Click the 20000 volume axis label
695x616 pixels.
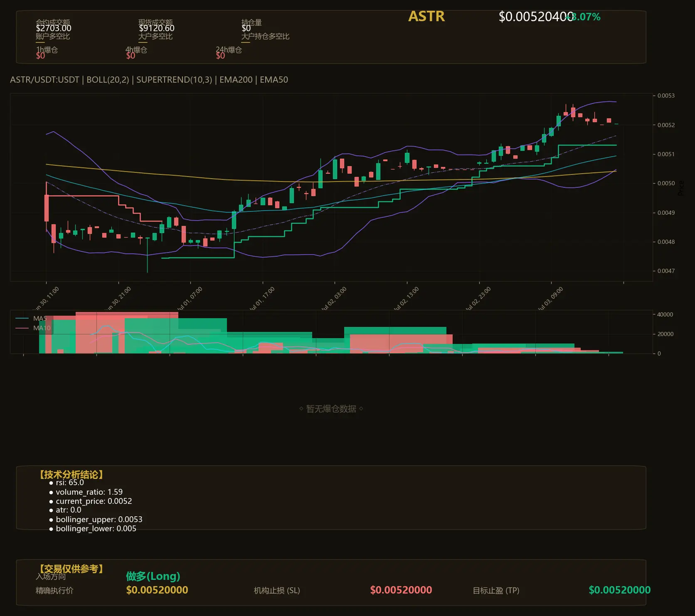pyautogui.click(x=665, y=334)
